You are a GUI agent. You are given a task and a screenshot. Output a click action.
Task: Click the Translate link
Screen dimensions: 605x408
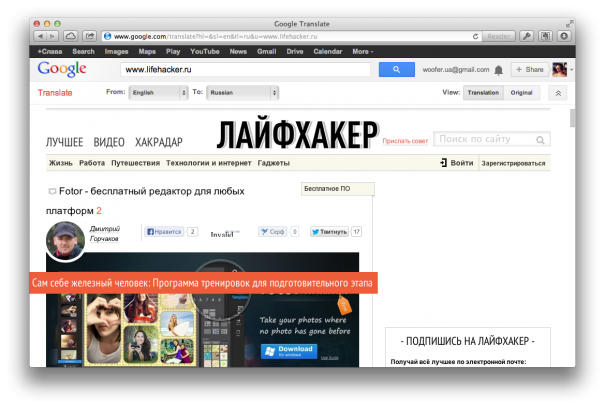click(x=55, y=93)
